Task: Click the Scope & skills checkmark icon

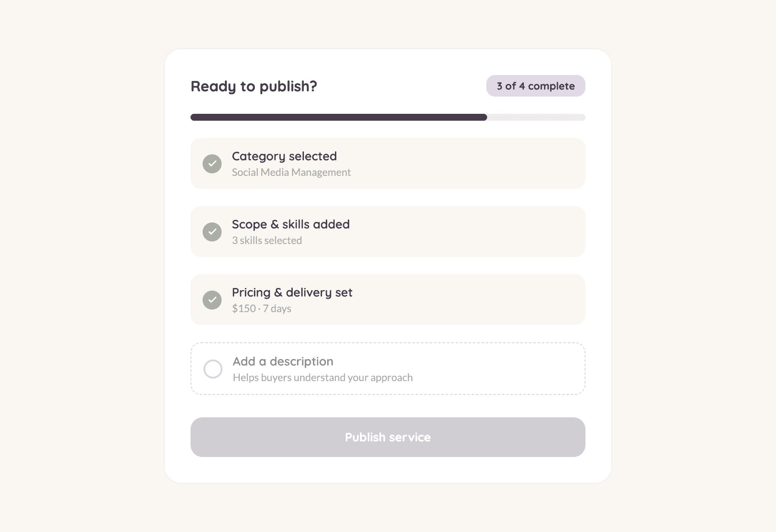Action: coord(212,232)
